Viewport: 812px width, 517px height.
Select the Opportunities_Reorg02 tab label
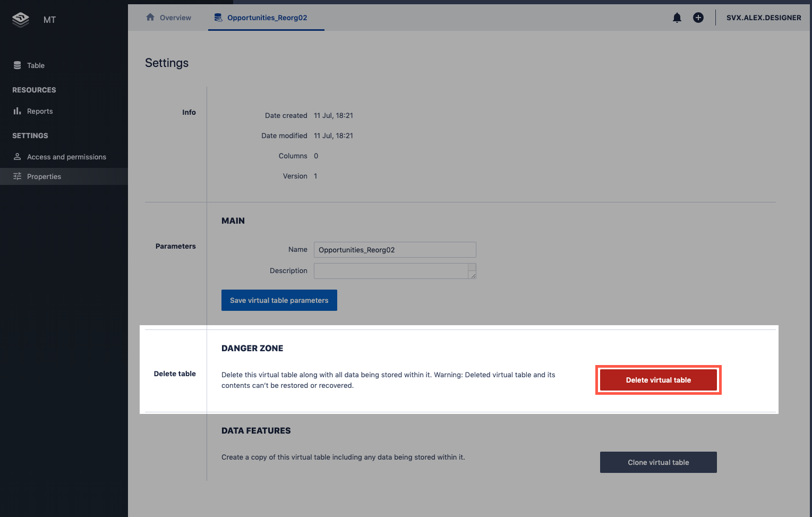pos(267,18)
